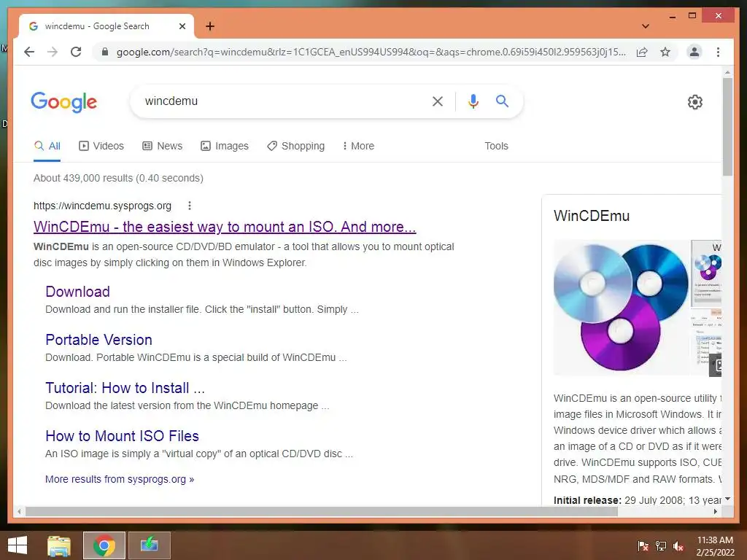Click the scroll left arrow
The height and width of the screenshot is (560, 747).
coord(19,511)
